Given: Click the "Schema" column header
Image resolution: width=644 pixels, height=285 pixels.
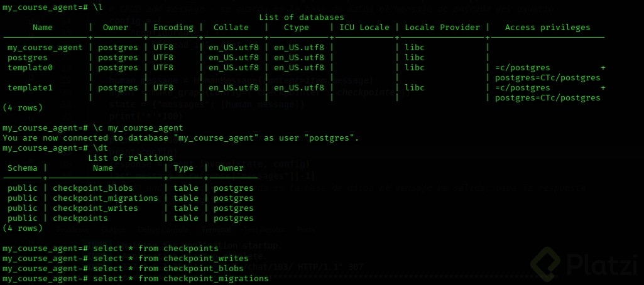Looking at the screenshot, I should tap(23, 168).
